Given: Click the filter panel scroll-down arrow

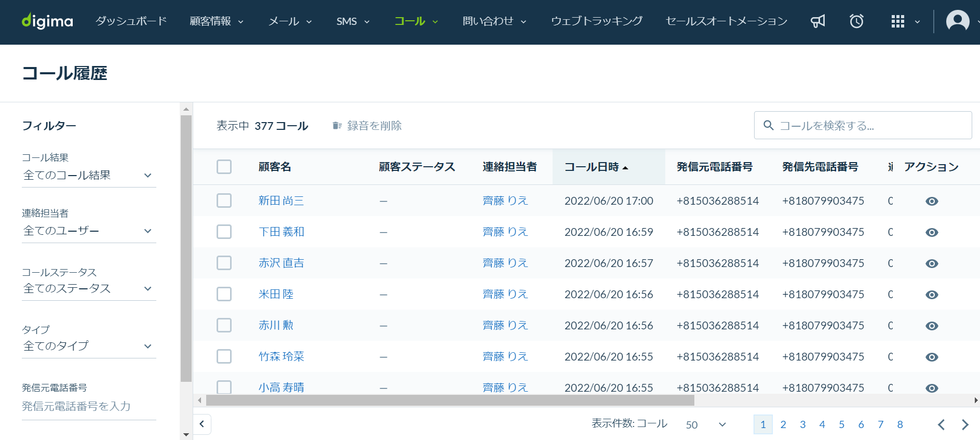Looking at the screenshot, I should [x=186, y=434].
